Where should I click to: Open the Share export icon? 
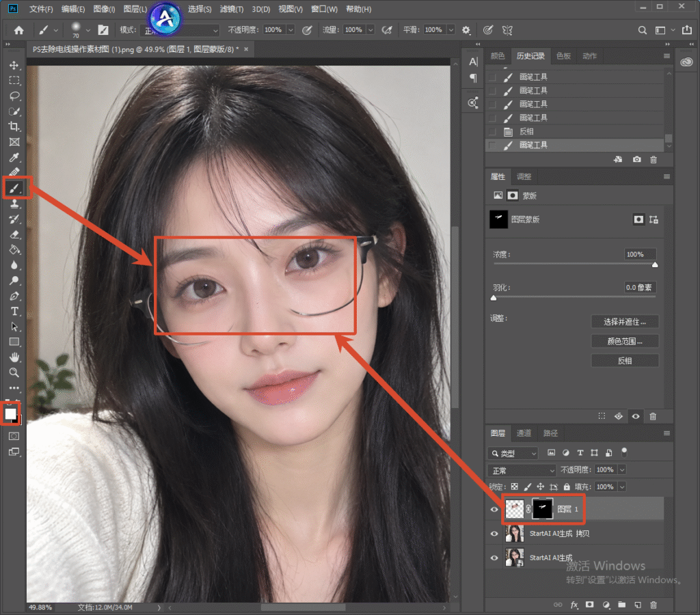point(686,30)
